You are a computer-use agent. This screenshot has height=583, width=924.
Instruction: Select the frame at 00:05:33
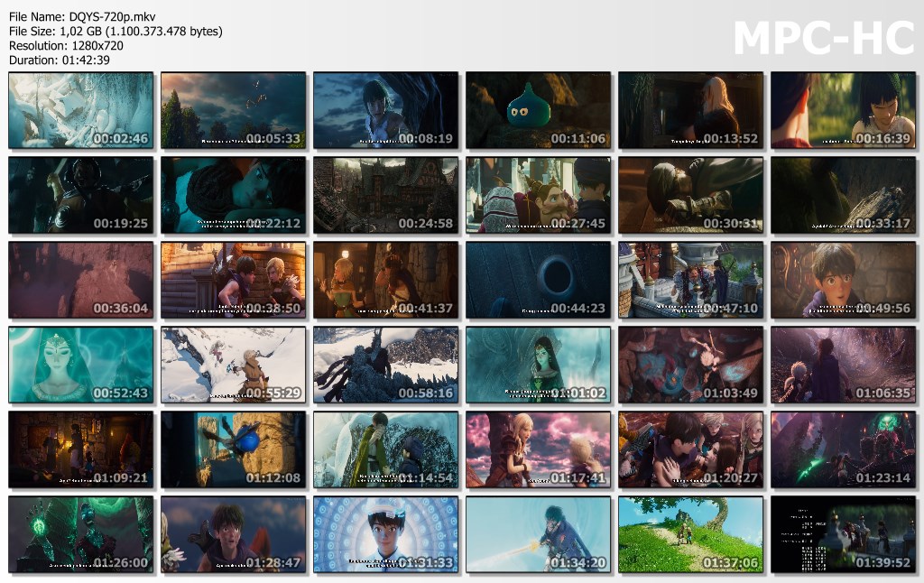[x=234, y=110]
